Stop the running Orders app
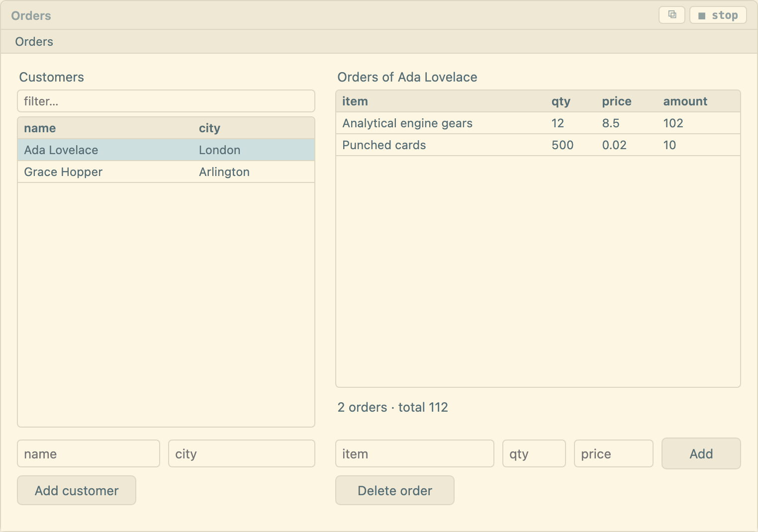The width and height of the screenshot is (758, 532). pyautogui.click(x=718, y=15)
